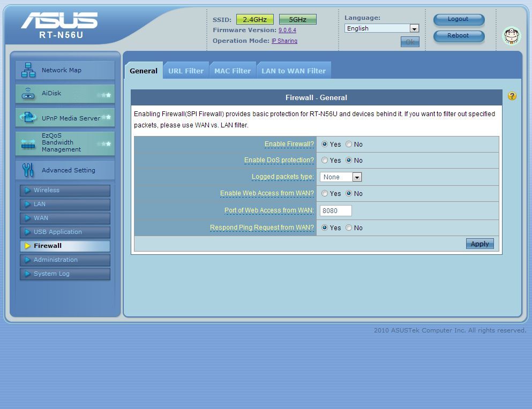This screenshot has width=532, height=409.
Task: Set Enable Firewall to No
Action: pos(349,145)
